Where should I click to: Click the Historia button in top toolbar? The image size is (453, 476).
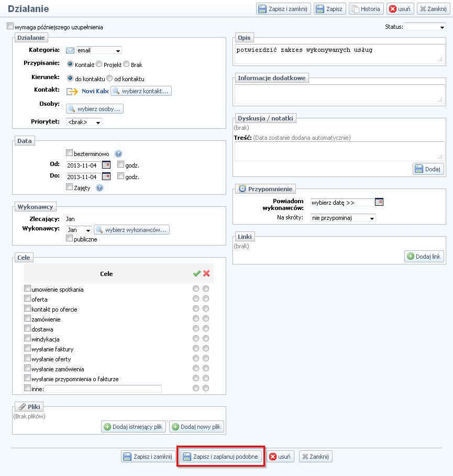(366, 9)
